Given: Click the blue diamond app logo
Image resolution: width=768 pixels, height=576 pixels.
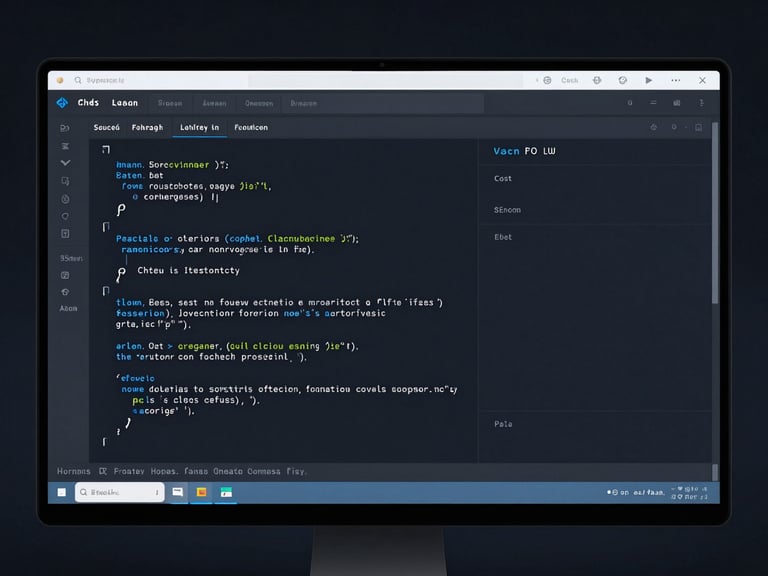Looking at the screenshot, I should click(62, 102).
